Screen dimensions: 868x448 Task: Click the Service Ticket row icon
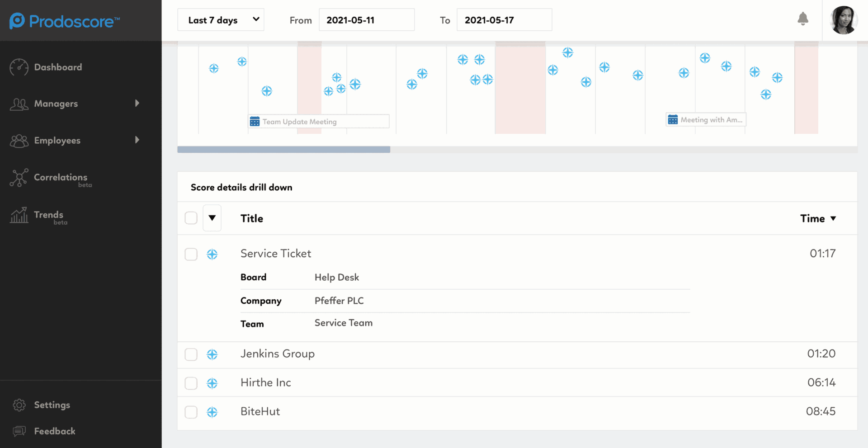[212, 254]
